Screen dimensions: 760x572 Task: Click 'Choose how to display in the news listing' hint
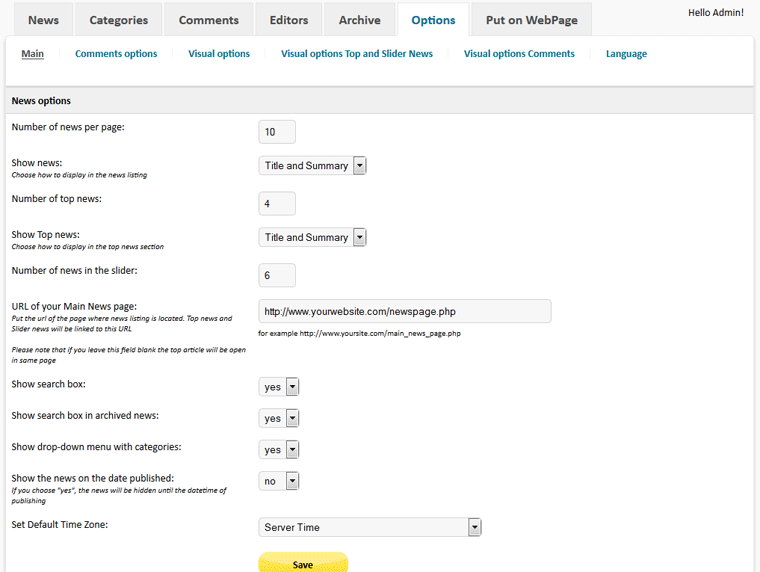(x=79, y=175)
